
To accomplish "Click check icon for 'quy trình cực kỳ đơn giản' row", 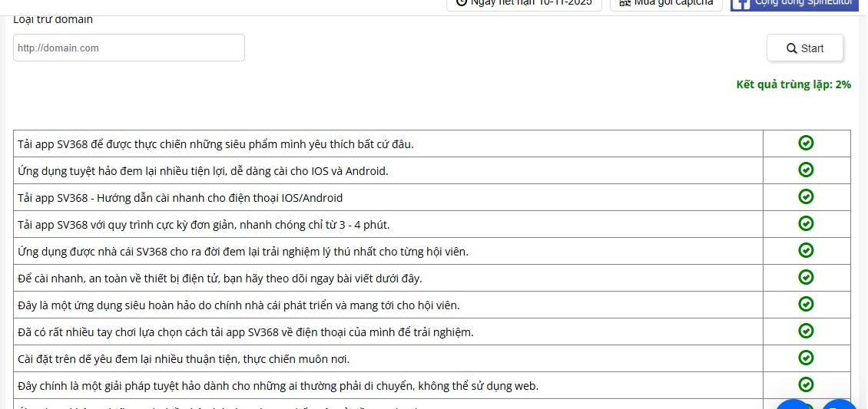I will pos(806,223).
